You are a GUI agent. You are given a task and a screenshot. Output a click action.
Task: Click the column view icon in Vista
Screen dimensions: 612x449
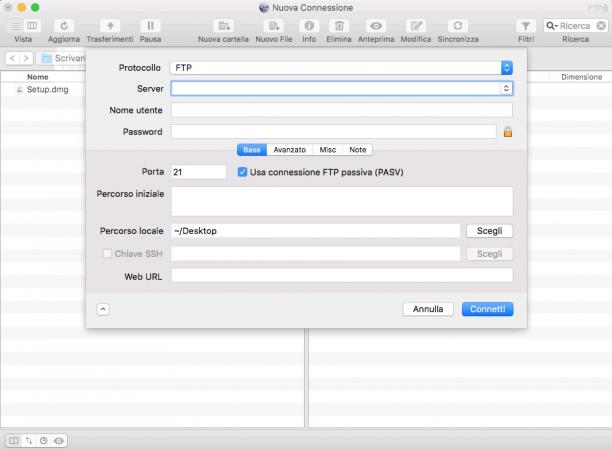(32, 26)
